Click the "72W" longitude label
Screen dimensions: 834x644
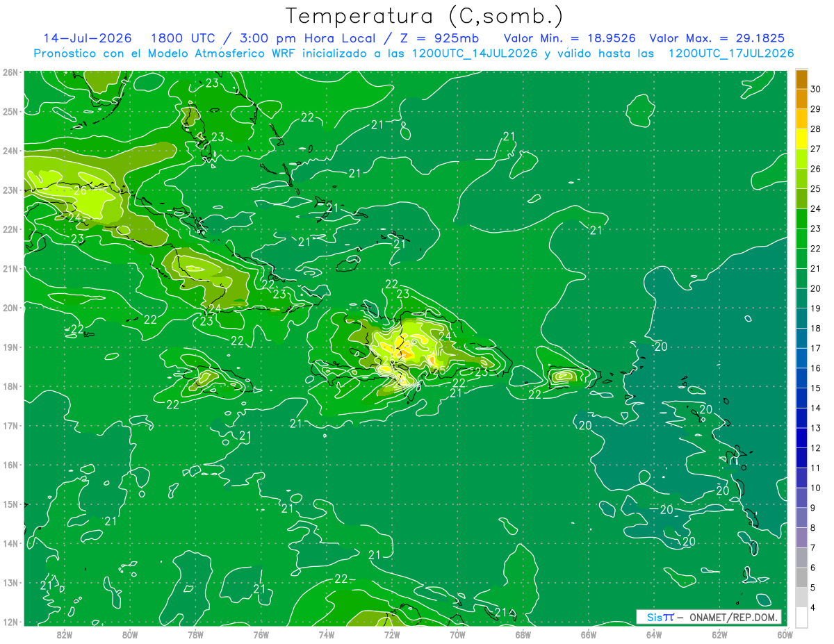(392, 634)
